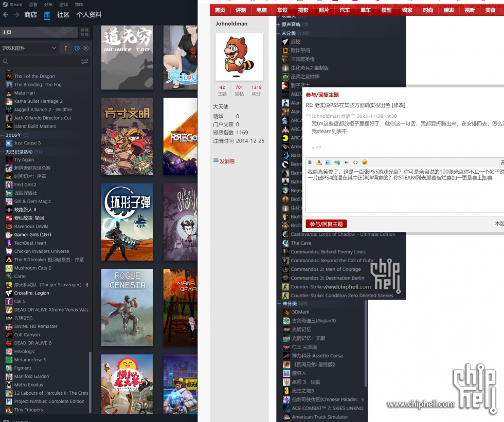Click 3DMark icon in the lower embedded list
The height and width of the screenshot is (422, 504).
tap(286, 312)
